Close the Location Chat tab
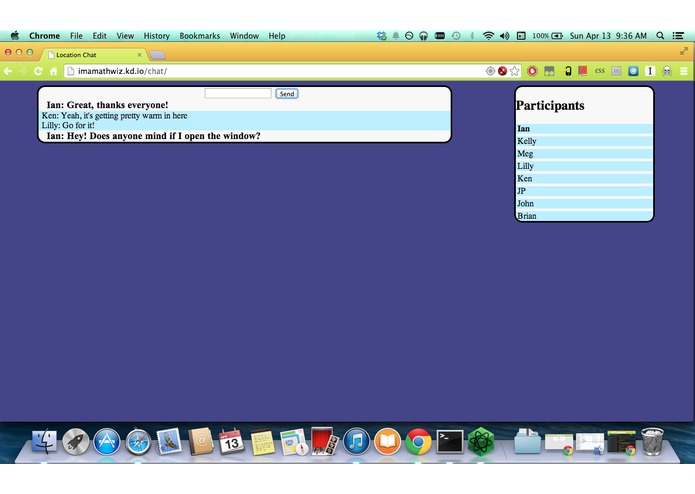695x494 pixels. pyautogui.click(x=140, y=55)
